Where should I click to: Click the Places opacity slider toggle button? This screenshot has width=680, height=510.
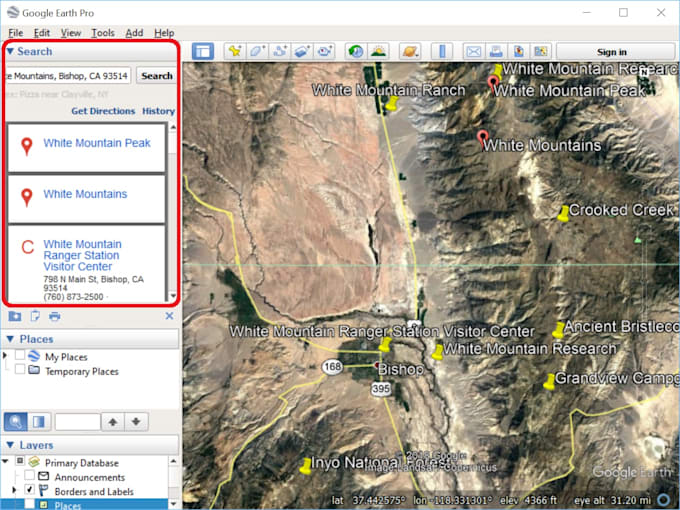39,422
